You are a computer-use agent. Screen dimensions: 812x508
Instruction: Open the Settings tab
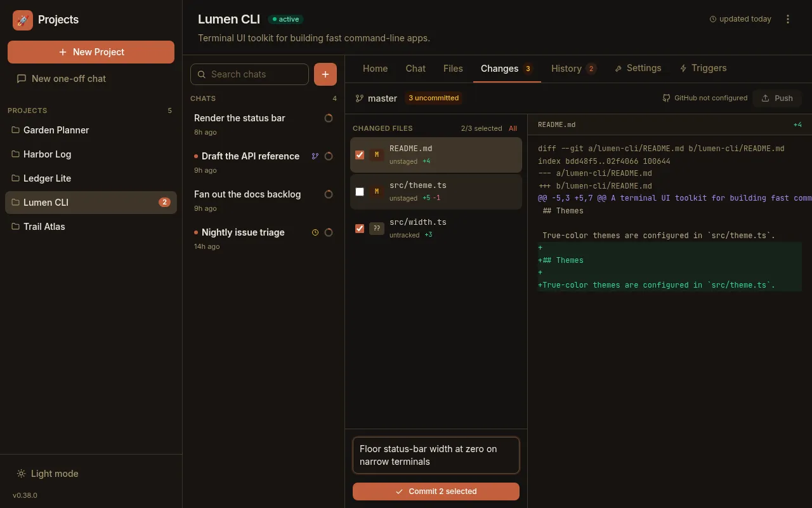(x=638, y=69)
